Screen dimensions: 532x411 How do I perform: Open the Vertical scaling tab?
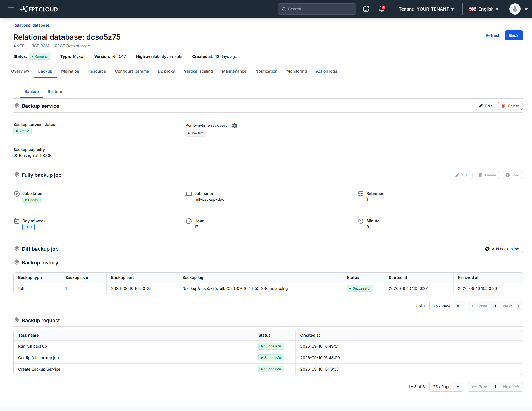click(198, 71)
